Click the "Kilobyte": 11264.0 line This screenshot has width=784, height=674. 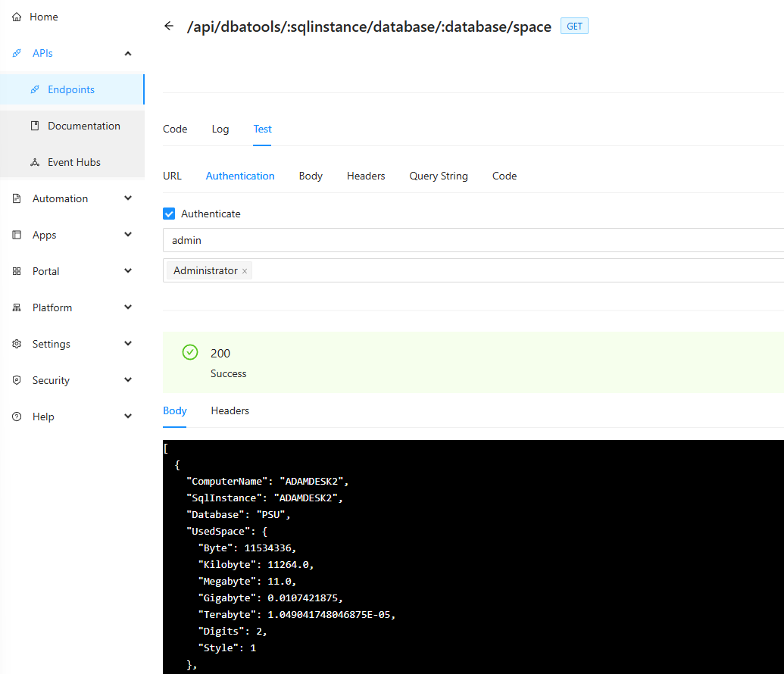256,564
